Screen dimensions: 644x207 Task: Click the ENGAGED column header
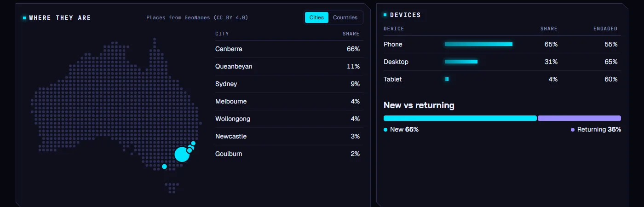(x=605, y=29)
